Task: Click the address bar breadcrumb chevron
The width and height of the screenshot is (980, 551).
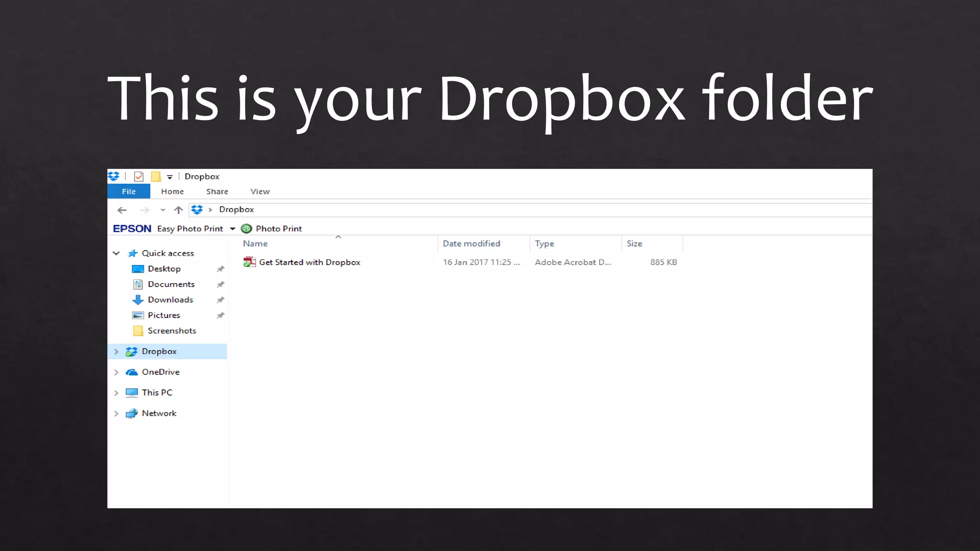Action: (x=210, y=209)
